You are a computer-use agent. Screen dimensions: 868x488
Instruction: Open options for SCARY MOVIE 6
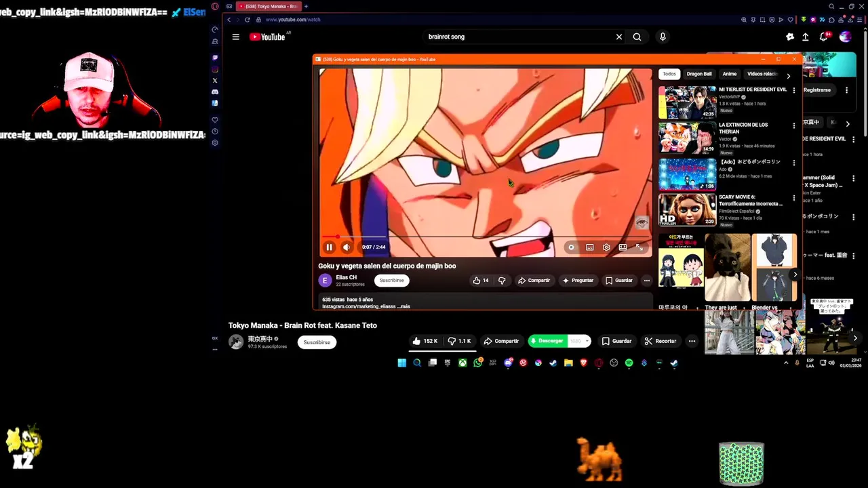[794, 198]
